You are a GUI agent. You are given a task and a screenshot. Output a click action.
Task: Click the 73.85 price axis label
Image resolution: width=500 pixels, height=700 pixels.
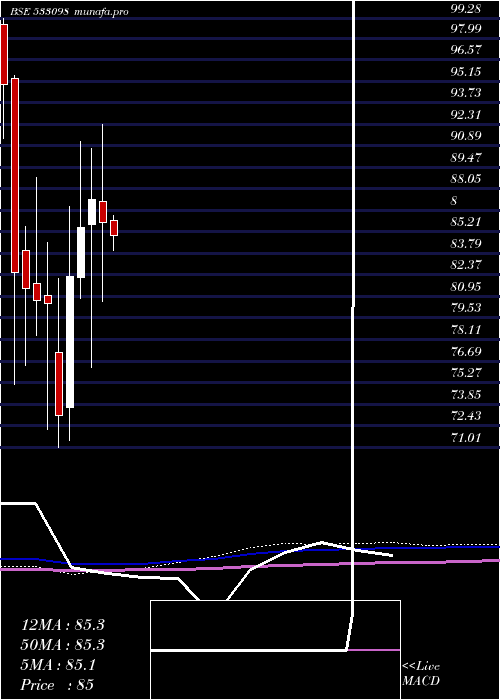(x=466, y=395)
